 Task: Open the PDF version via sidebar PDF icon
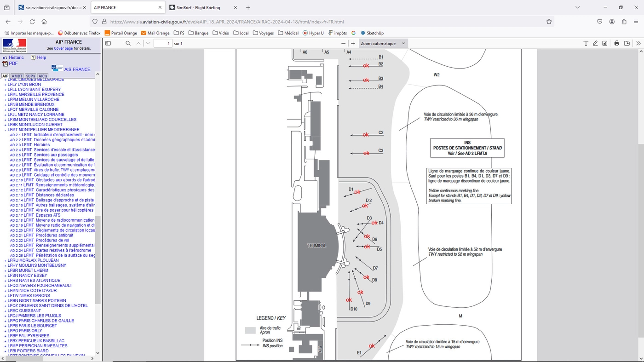(6, 63)
